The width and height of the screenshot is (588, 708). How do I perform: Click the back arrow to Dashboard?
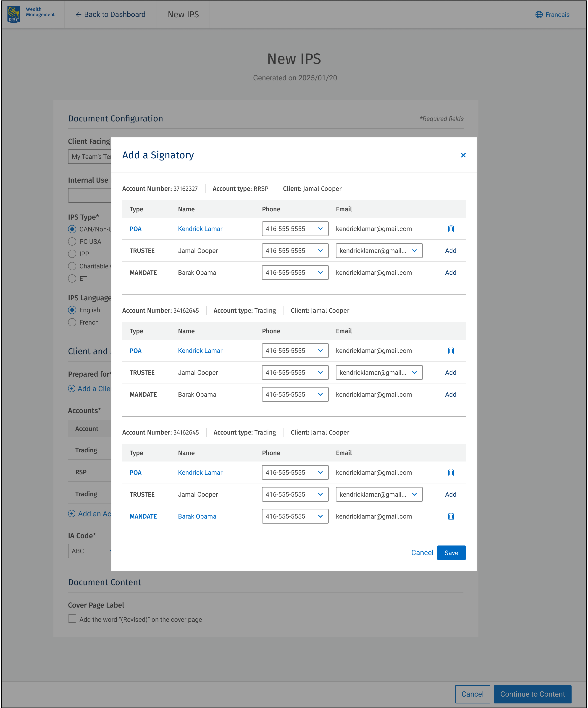coord(78,15)
